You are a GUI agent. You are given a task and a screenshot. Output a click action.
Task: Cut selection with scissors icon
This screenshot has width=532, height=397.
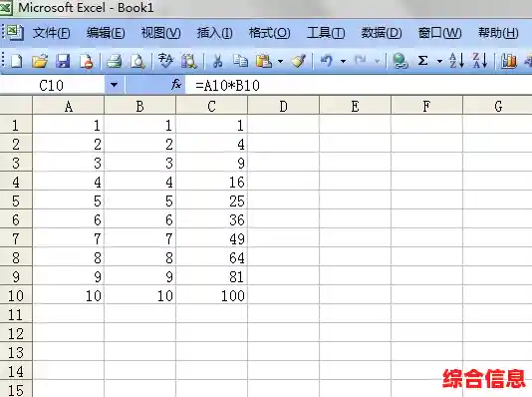coord(217,62)
